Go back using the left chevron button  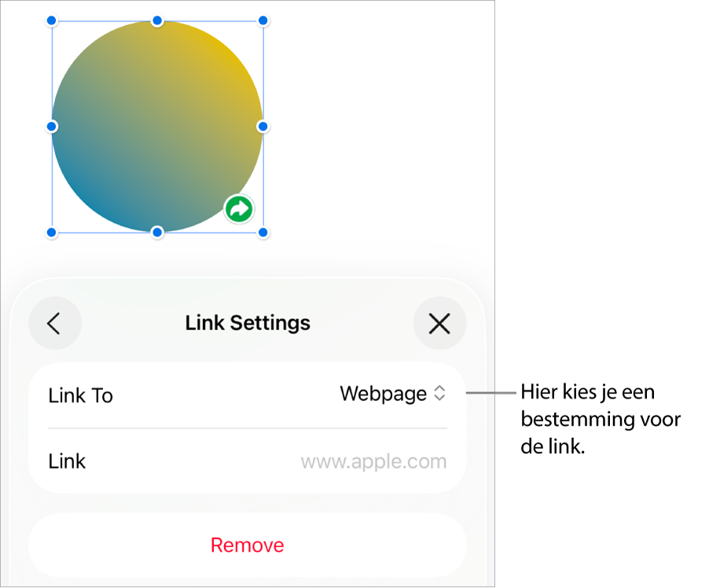[55, 323]
